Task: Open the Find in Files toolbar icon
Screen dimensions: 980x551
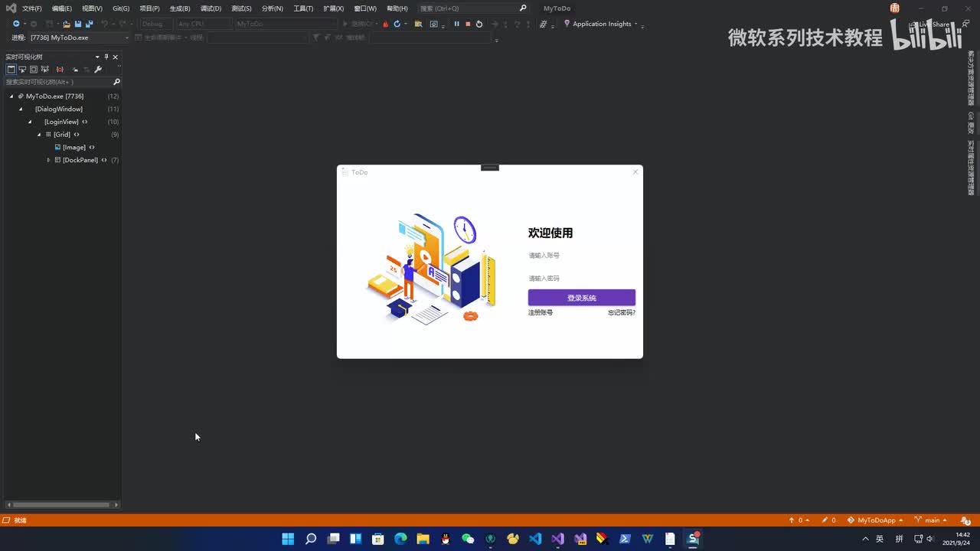Action: point(418,24)
